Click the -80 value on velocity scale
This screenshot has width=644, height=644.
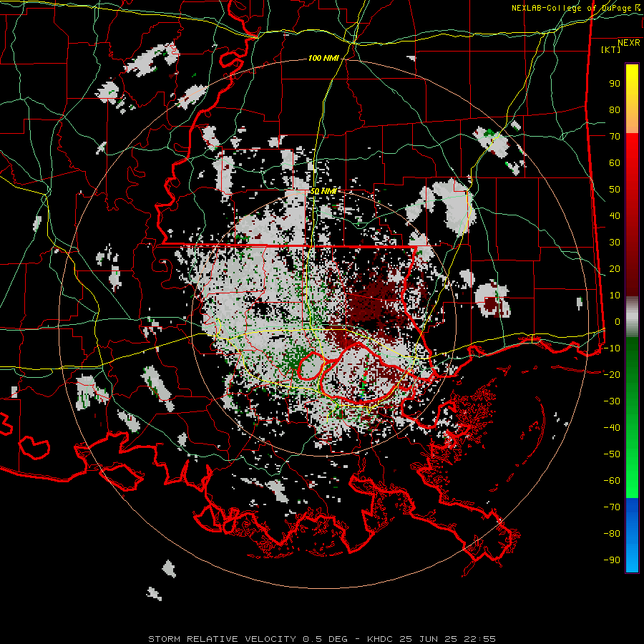click(612, 534)
